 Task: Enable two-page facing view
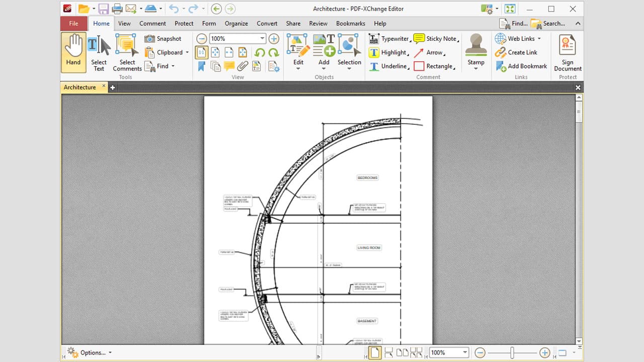(402, 352)
